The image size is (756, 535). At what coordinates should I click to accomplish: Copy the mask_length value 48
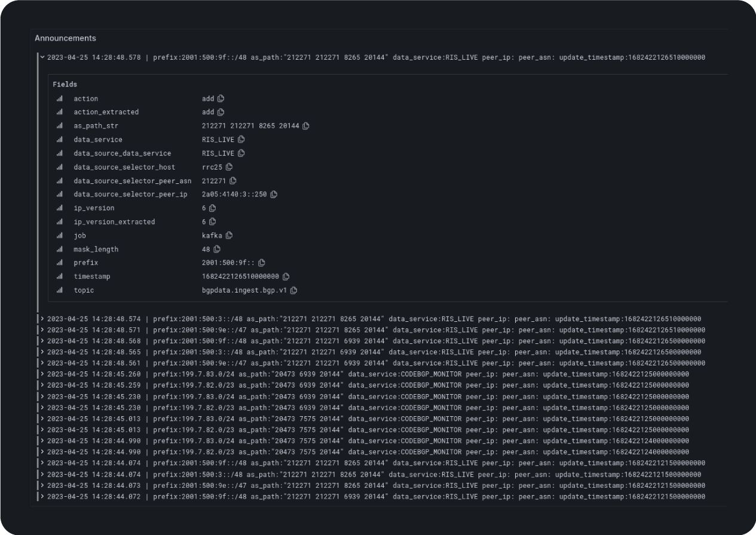point(217,249)
